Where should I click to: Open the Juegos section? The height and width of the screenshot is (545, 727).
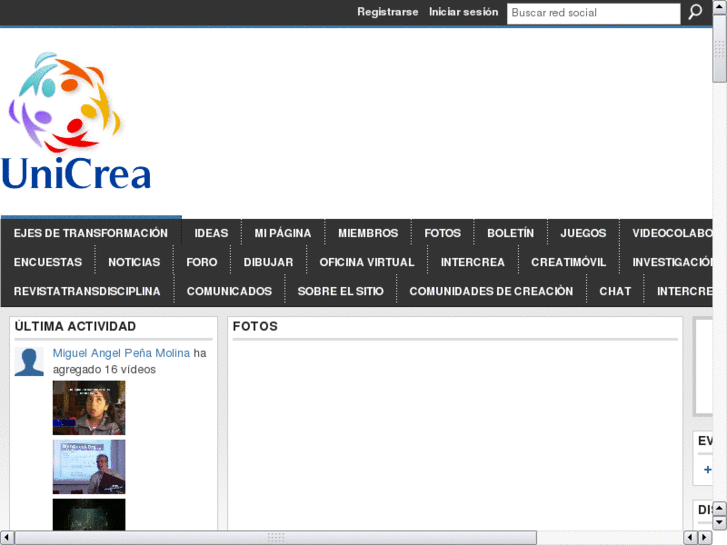pyautogui.click(x=583, y=233)
